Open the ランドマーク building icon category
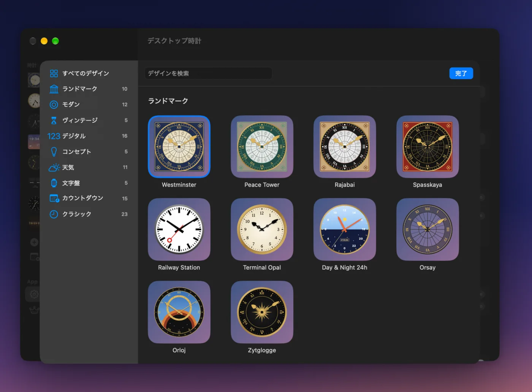The height and width of the screenshot is (392, 532). coord(89,89)
